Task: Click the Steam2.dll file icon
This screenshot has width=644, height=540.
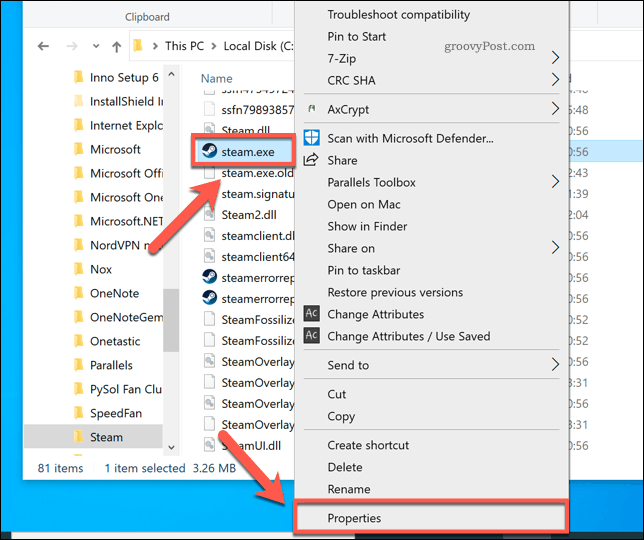Action: tap(209, 214)
